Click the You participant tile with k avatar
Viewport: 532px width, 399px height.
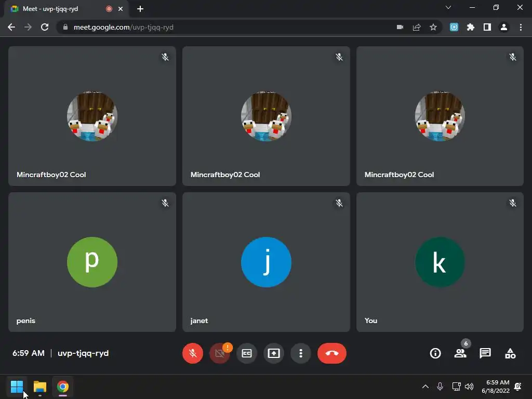440,262
